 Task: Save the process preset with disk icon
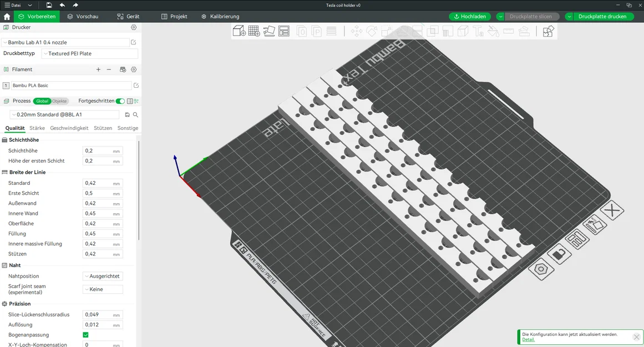click(x=128, y=115)
